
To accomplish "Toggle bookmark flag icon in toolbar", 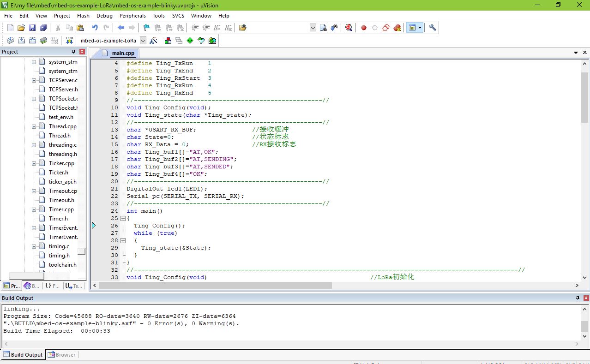I will (146, 28).
